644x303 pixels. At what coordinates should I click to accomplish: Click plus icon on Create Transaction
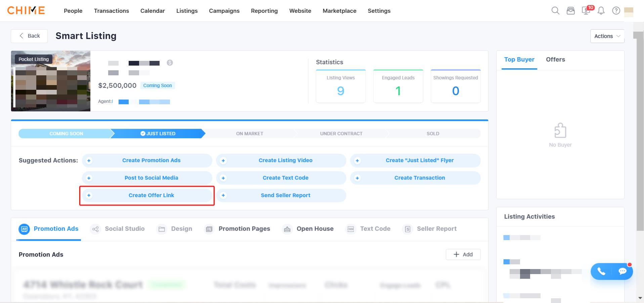(357, 178)
